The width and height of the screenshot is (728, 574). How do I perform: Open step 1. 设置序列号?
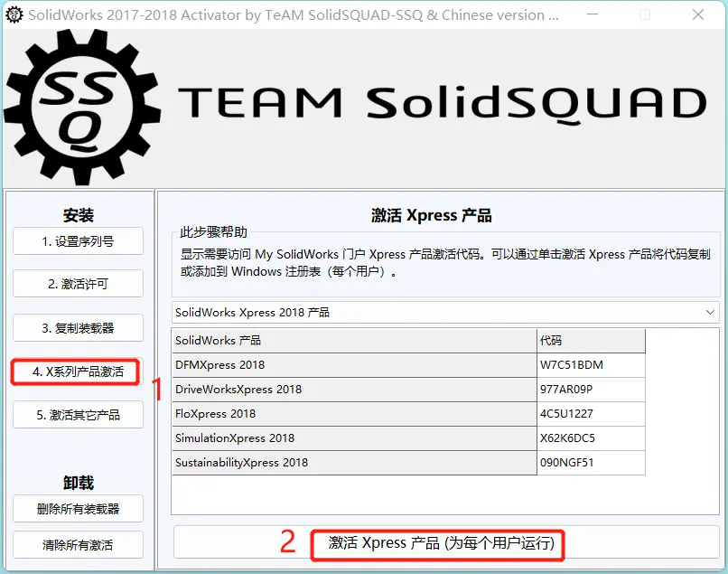pyautogui.click(x=78, y=241)
